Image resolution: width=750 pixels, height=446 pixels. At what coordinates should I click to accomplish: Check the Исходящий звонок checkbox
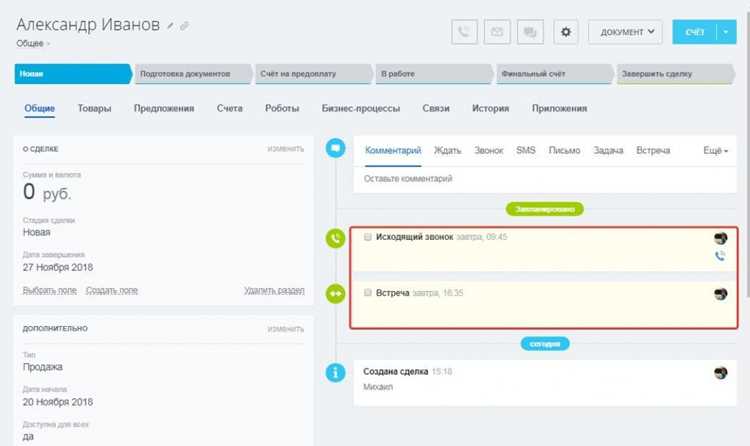pyautogui.click(x=367, y=237)
